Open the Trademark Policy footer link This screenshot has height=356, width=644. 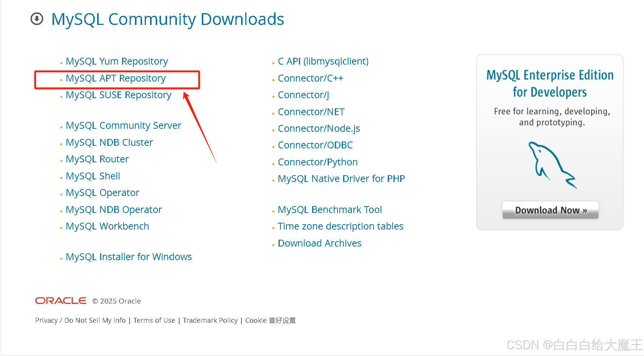(210, 320)
